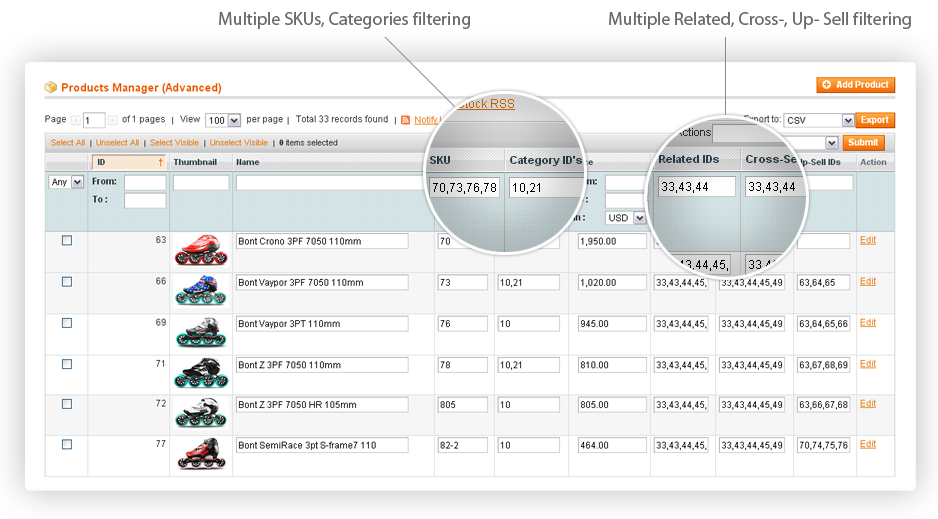Mark checkbox for Bont Z 3PF 7050 HR

pos(67,404)
